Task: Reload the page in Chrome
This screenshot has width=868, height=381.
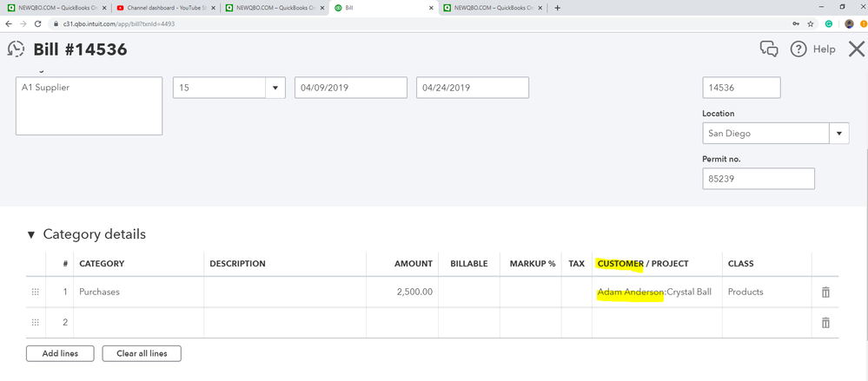Action: click(37, 23)
